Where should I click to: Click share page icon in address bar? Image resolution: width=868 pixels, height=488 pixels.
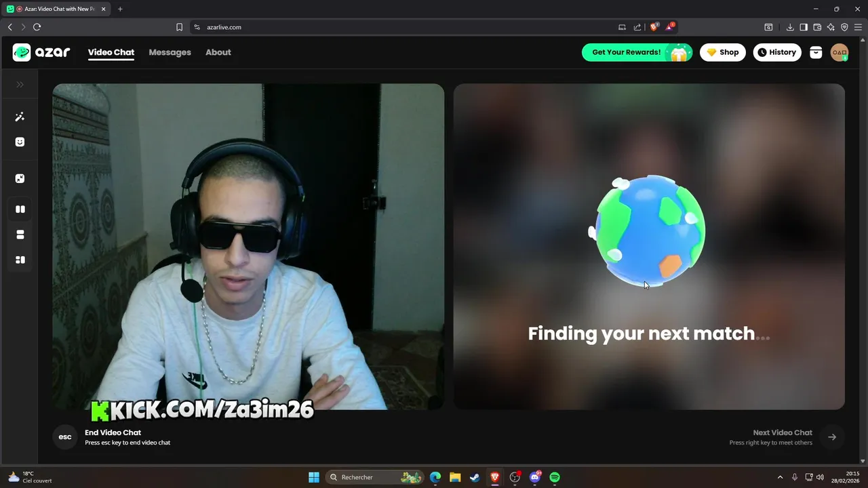(x=637, y=27)
